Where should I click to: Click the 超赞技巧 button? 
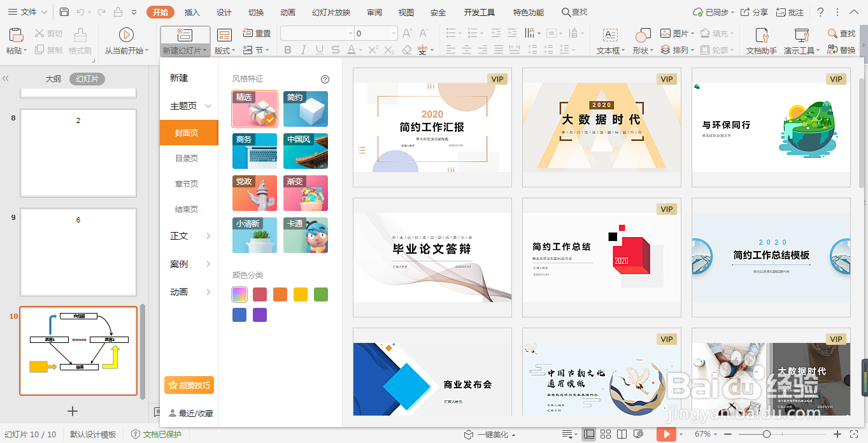pos(189,384)
